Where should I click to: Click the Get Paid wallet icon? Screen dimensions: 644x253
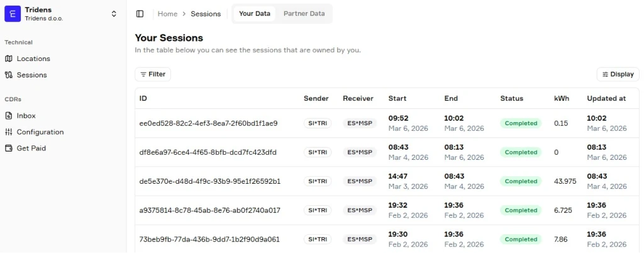(x=9, y=149)
